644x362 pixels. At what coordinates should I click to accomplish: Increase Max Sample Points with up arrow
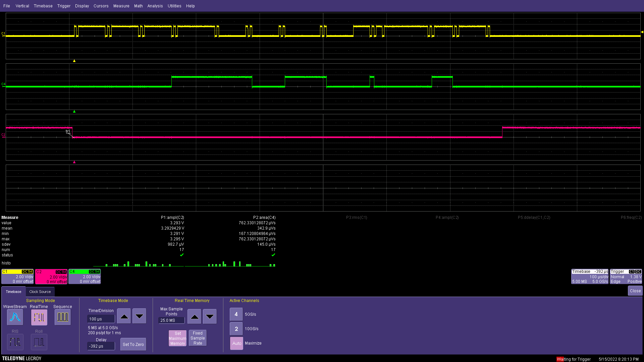194,316
